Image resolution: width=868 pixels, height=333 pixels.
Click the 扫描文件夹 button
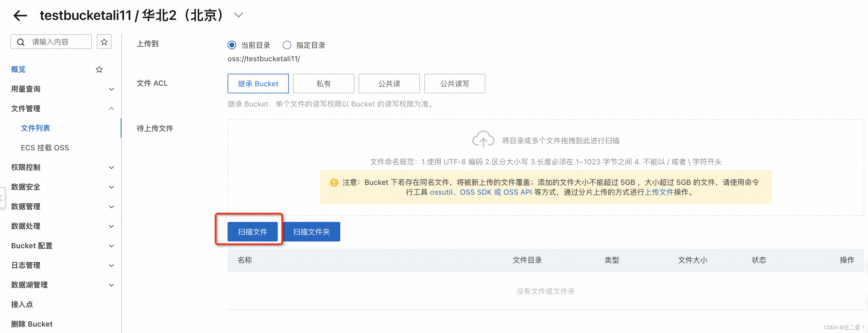[x=311, y=232]
